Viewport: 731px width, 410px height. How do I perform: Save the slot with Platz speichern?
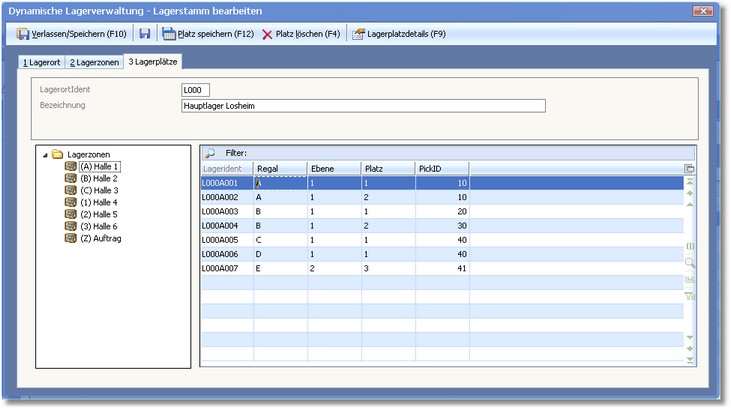(209, 34)
